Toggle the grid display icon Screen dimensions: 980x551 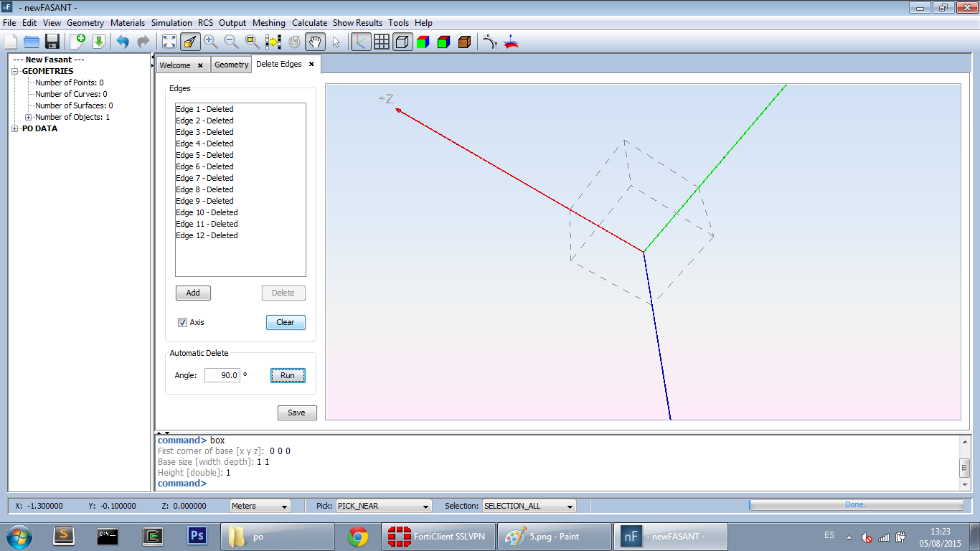(382, 42)
